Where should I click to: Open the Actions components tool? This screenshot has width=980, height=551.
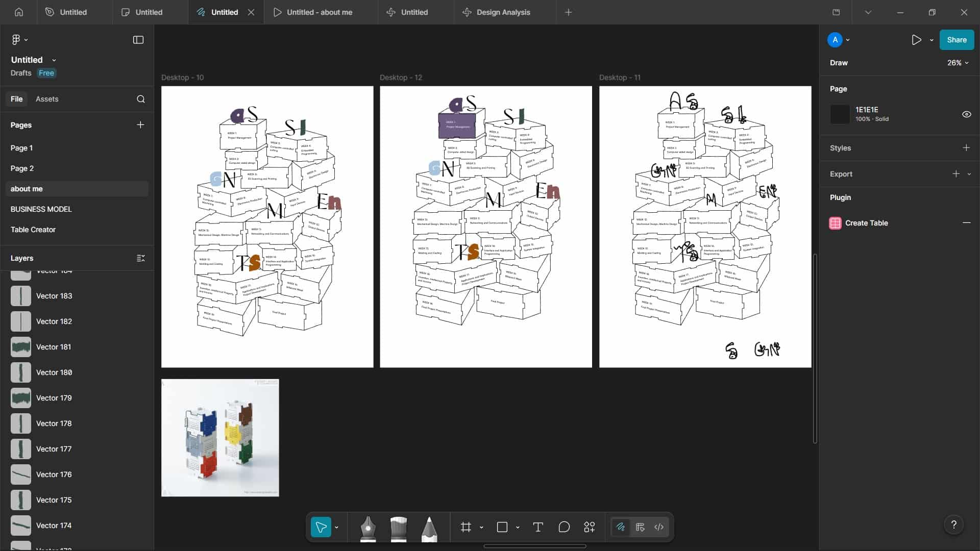[x=590, y=528]
